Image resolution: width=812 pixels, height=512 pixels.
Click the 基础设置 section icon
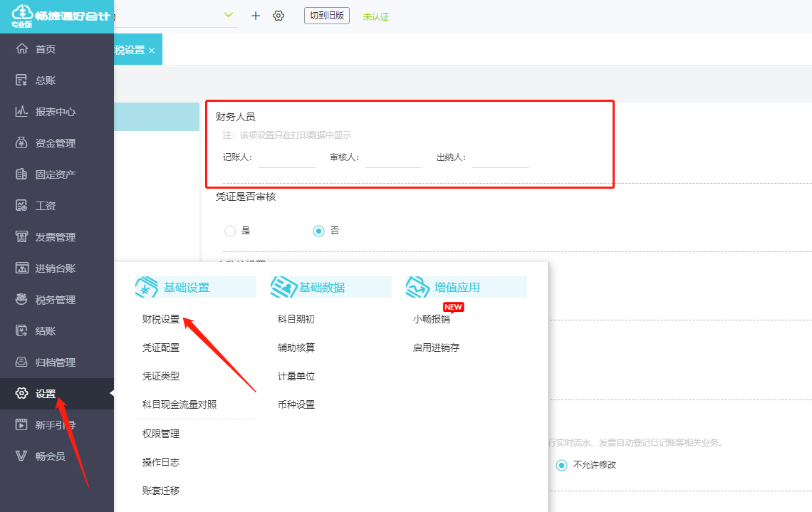[x=147, y=287]
